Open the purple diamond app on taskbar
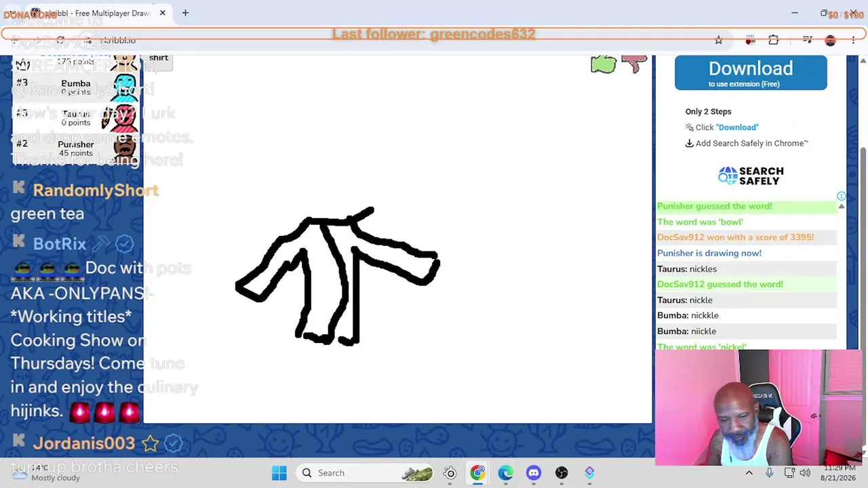868x488 pixels. point(589,473)
